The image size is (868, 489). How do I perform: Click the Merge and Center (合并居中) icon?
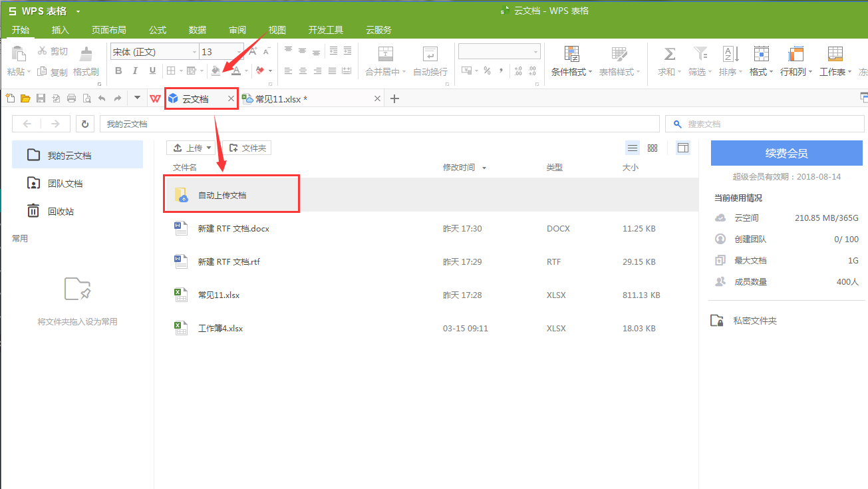(385, 55)
